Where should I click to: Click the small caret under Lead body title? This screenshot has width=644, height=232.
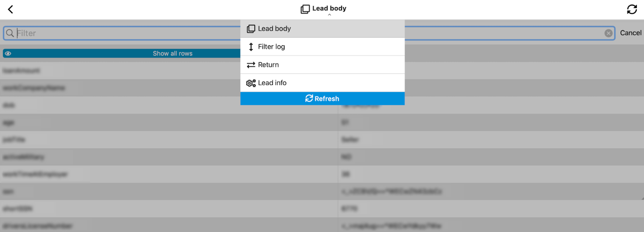[329, 15]
